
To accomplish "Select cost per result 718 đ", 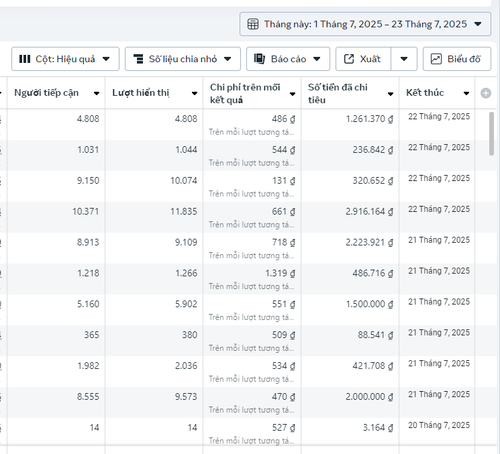I will tap(283, 242).
